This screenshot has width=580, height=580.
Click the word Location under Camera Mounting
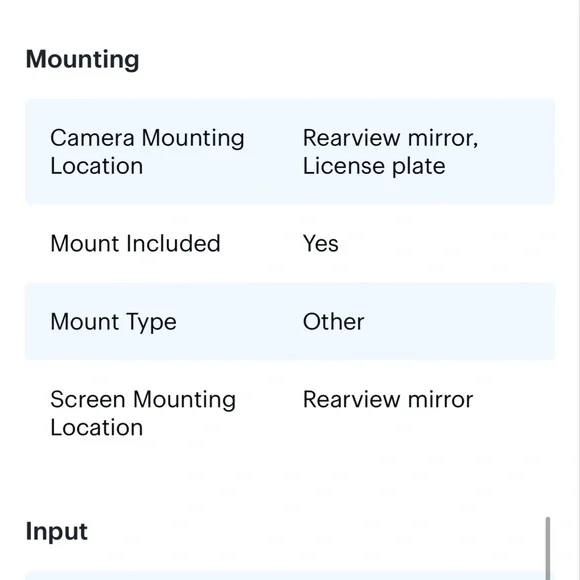point(97,166)
